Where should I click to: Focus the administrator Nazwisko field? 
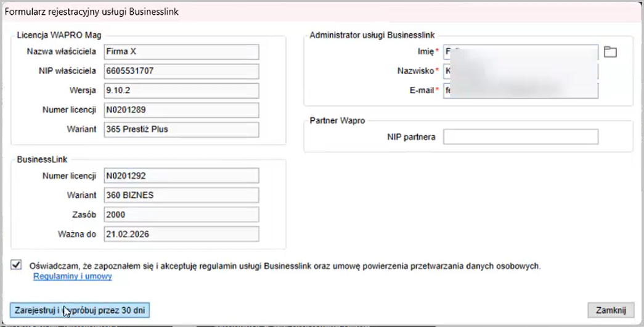[x=520, y=72]
